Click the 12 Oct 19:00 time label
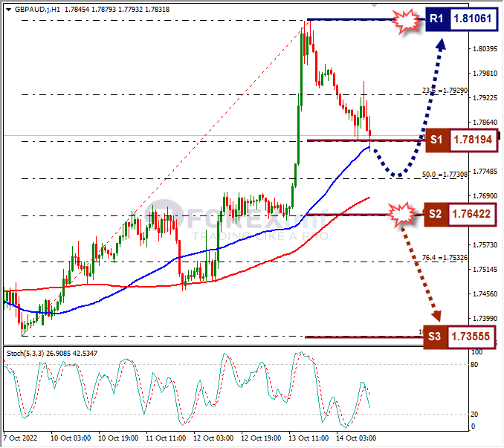This screenshot has width=504, height=448. pyautogui.click(x=261, y=438)
